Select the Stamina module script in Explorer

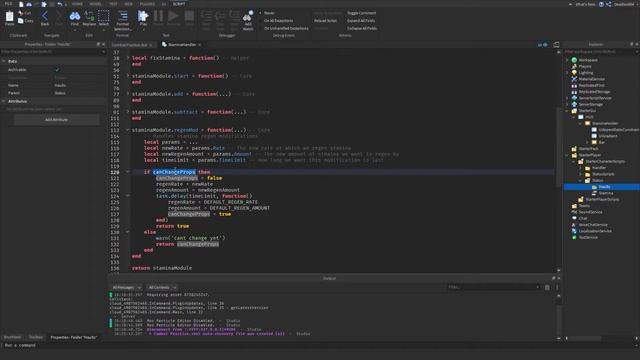(605, 193)
